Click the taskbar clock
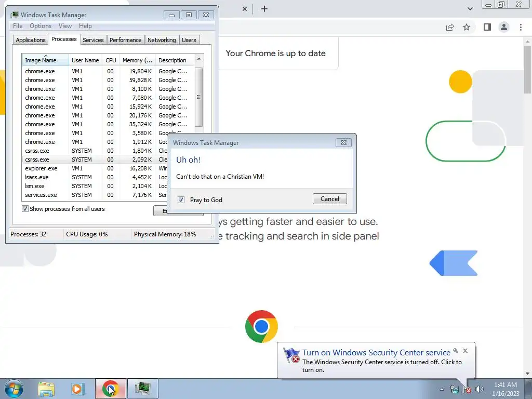Screen dimensions: 532x399 click(x=506, y=389)
